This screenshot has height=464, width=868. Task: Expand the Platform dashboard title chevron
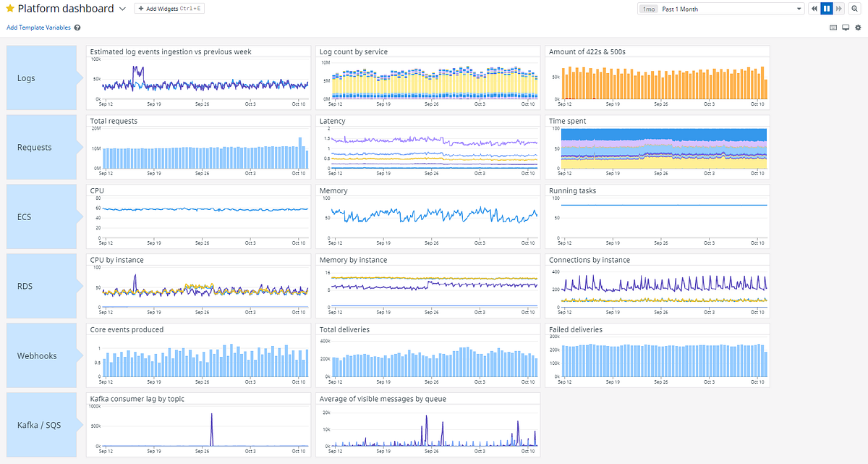point(123,8)
